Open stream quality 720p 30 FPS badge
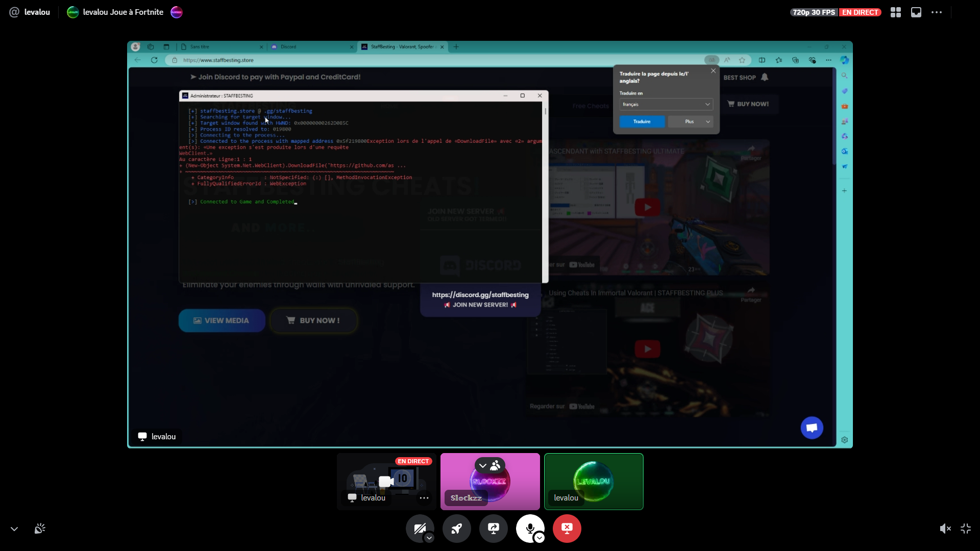The width and height of the screenshot is (980, 551). [x=814, y=12]
